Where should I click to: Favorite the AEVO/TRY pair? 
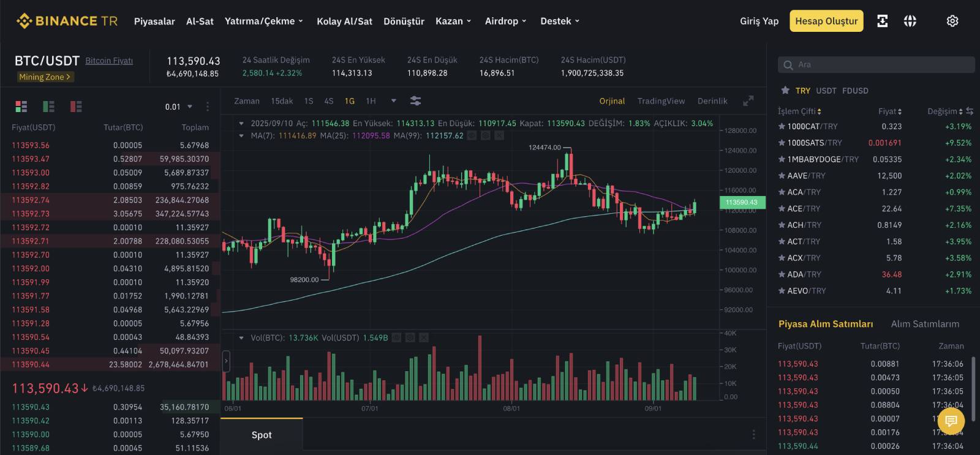[x=782, y=291]
